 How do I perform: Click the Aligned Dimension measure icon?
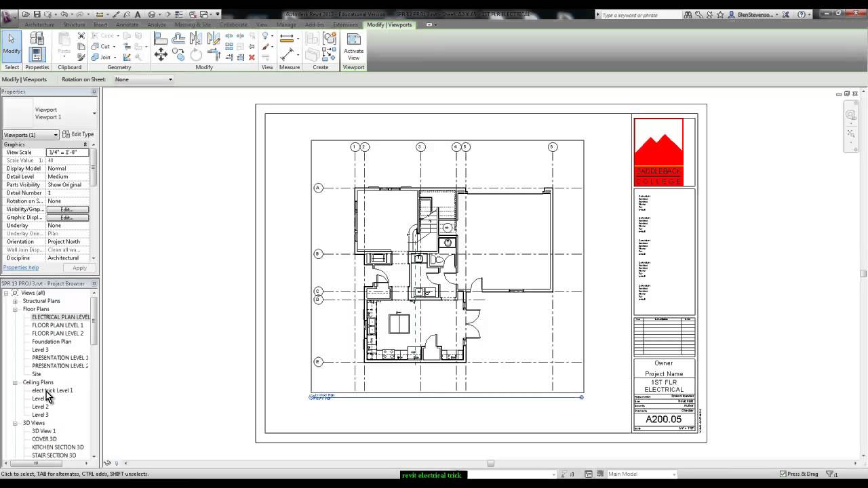point(287,39)
